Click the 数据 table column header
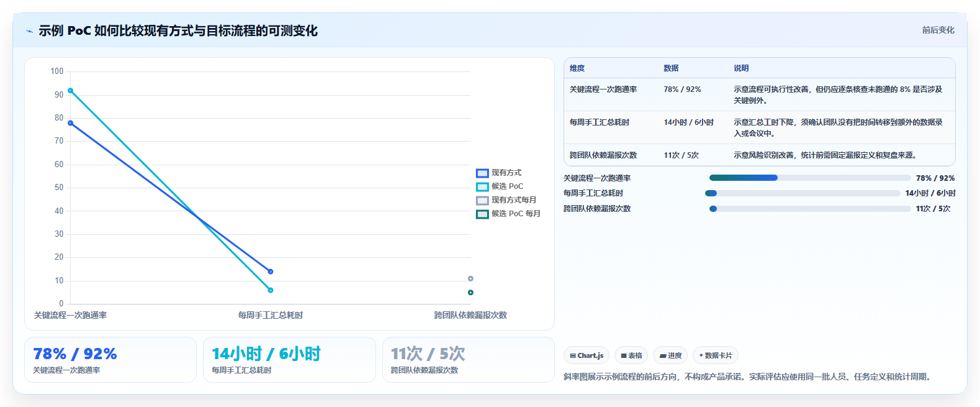Viewport: 980px width, 407px height. point(671,68)
